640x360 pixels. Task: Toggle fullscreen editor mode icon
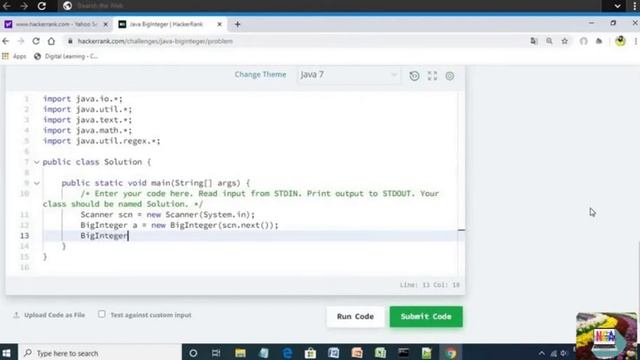coord(432,76)
